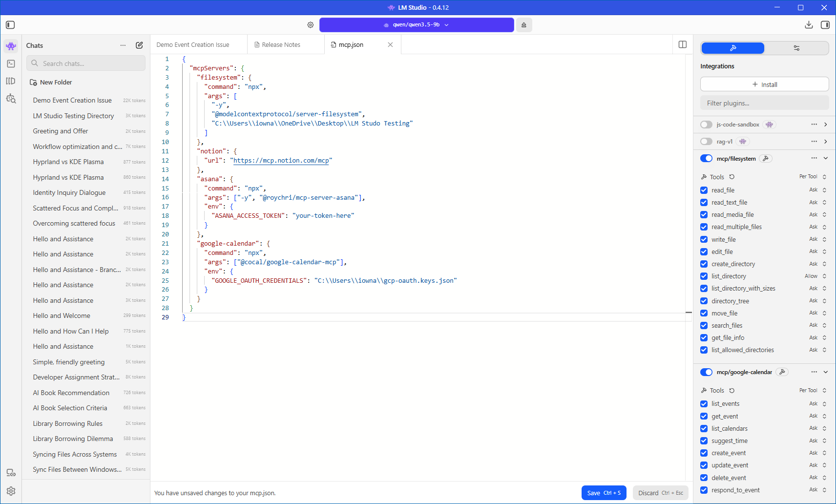
Task: Refresh the mcp/google-calendar tools list
Action: (x=732, y=391)
